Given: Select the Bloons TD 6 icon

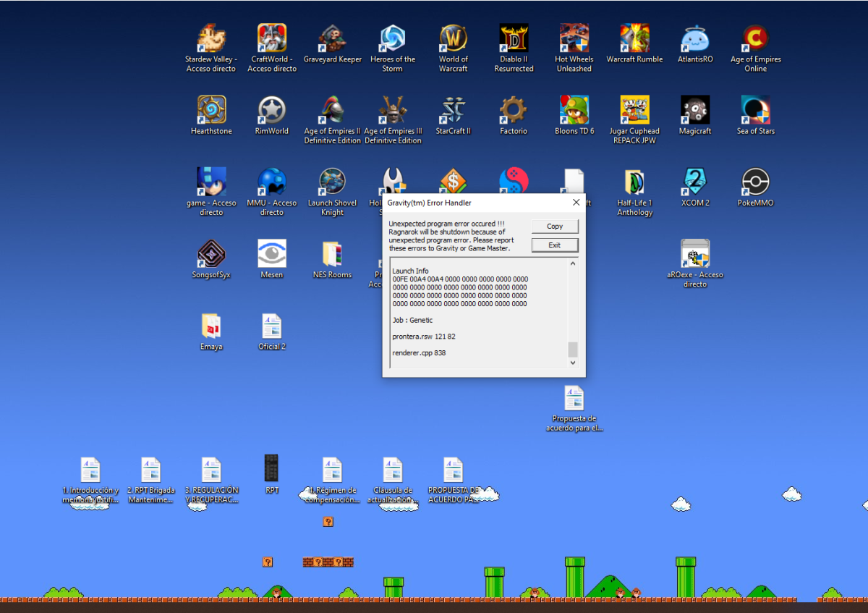Looking at the screenshot, I should click(574, 111).
